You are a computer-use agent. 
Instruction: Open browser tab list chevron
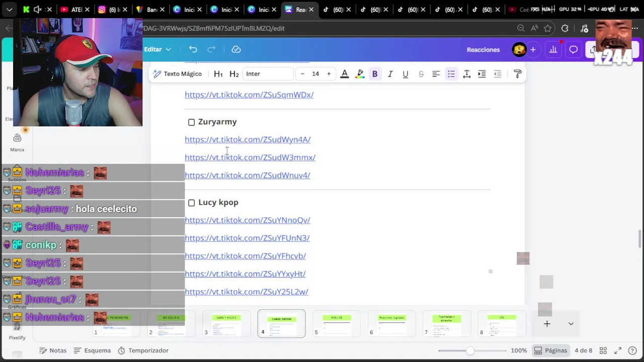[x=9, y=10]
